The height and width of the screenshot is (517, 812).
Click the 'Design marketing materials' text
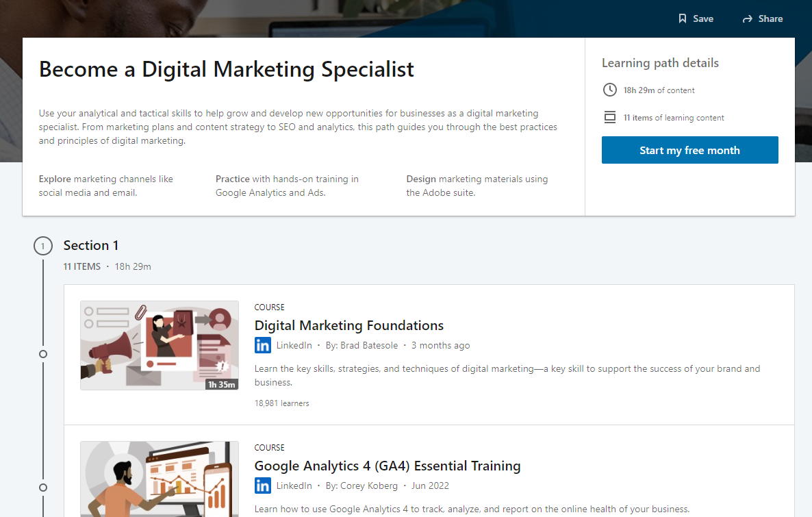coord(477,186)
